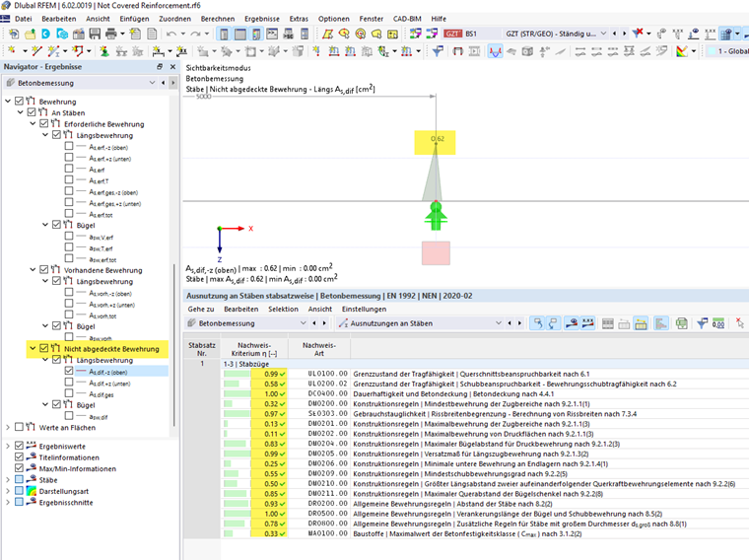The height and width of the screenshot is (560, 749).
Task: Check the As,dif,ges checkbox
Action: [x=69, y=393]
